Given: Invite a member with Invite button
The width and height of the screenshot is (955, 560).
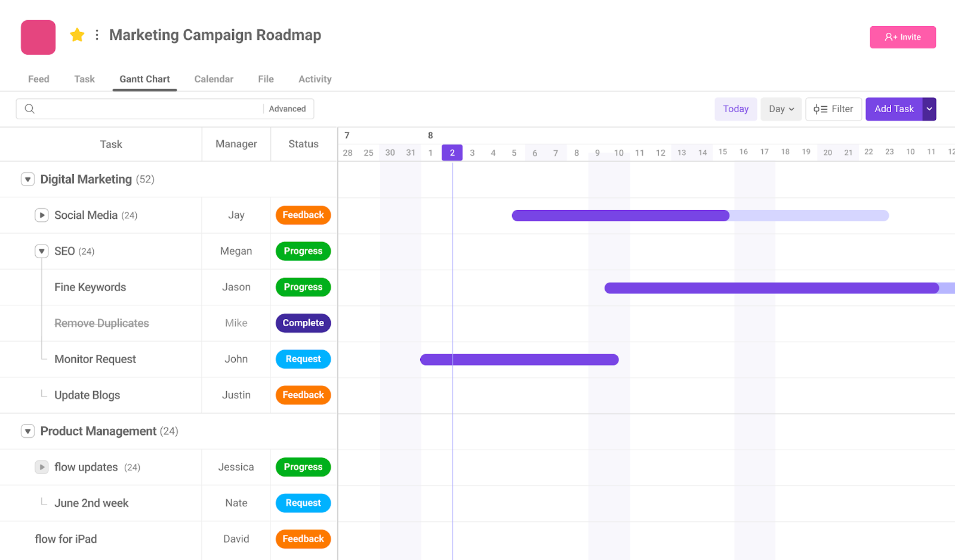Looking at the screenshot, I should pos(902,37).
